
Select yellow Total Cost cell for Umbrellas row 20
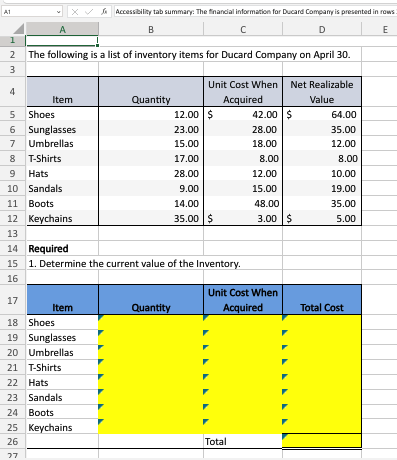[322, 352]
